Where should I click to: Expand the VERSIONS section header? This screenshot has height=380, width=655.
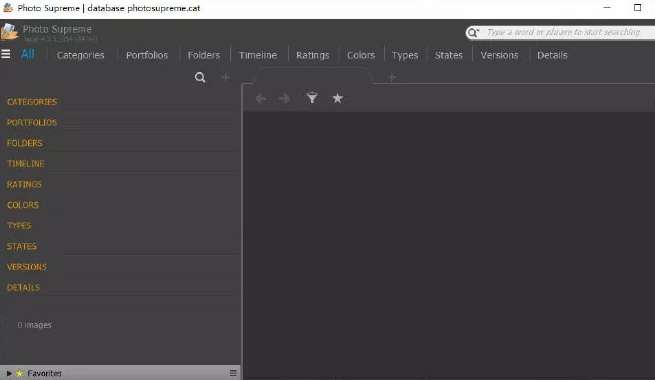pos(27,267)
